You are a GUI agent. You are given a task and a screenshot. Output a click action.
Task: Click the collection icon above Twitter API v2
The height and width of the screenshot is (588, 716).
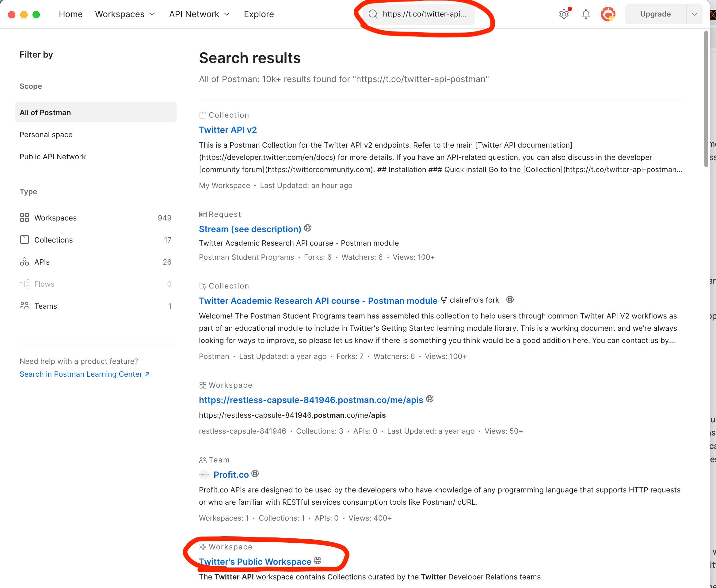pyautogui.click(x=203, y=115)
